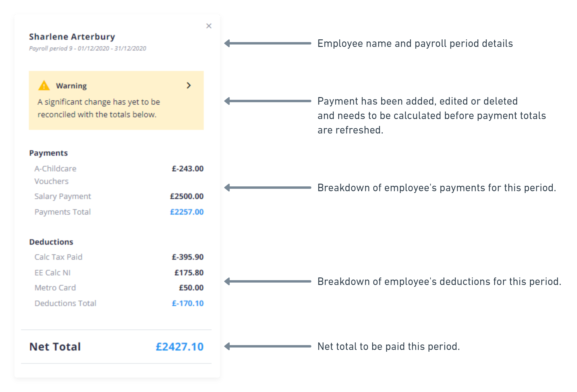Screen dimensions: 577x392
Task: Click the £2427.10 Net Total figure
Action: 179,347
